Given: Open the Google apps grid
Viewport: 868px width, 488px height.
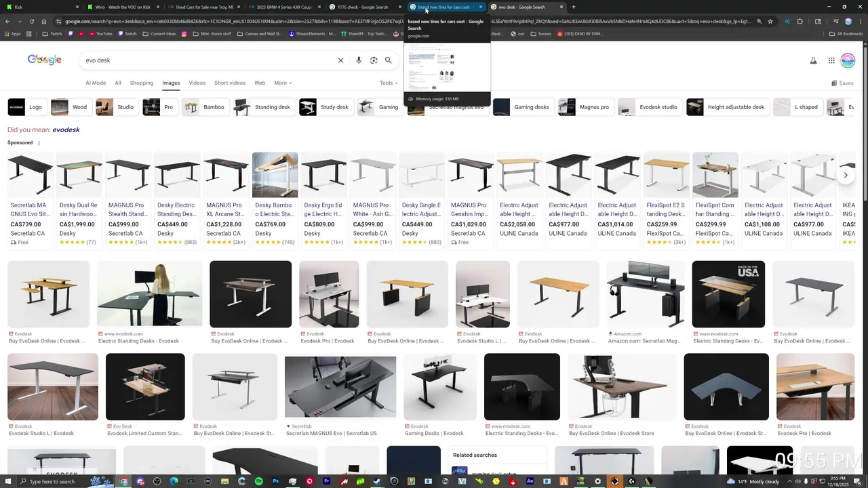Looking at the screenshot, I should click(x=831, y=60).
